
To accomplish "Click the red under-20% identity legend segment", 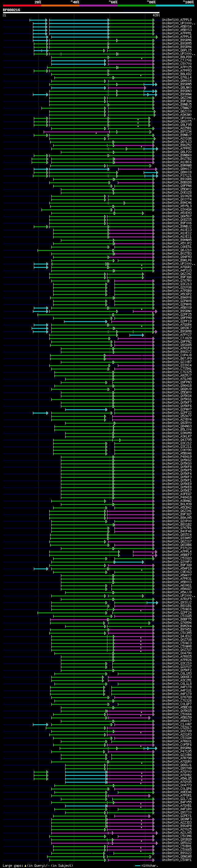I will coord(22,6).
